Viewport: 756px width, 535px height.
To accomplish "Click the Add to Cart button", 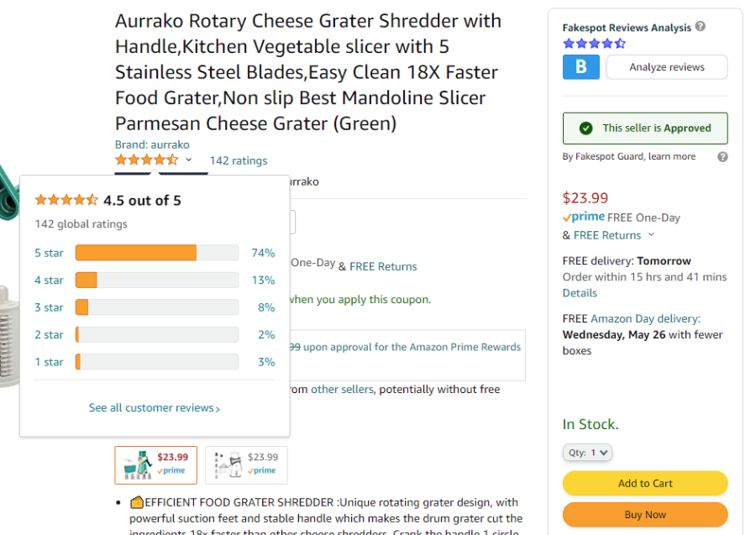I will coord(645,484).
